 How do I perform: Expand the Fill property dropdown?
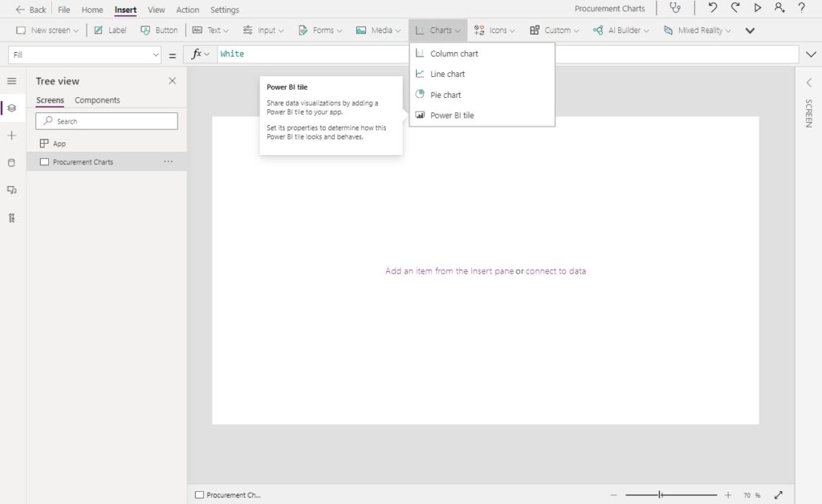pyautogui.click(x=157, y=55)
